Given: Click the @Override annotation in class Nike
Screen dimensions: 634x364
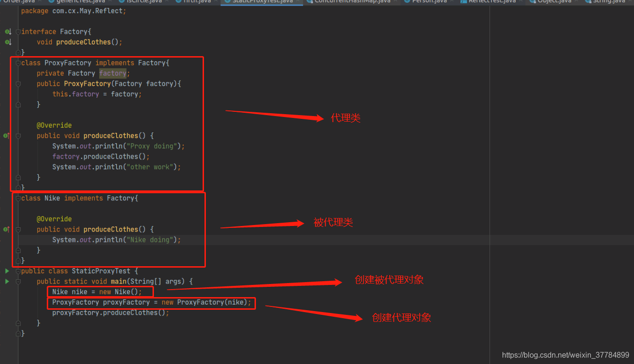Looking at the screenshot, I should pos(54,219).
